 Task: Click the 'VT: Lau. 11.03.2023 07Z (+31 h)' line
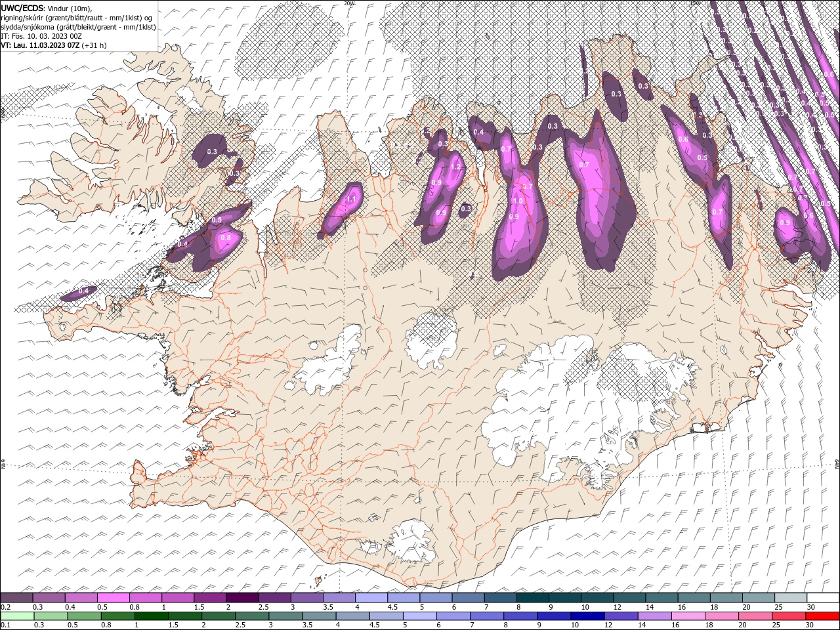click(54, 45)
